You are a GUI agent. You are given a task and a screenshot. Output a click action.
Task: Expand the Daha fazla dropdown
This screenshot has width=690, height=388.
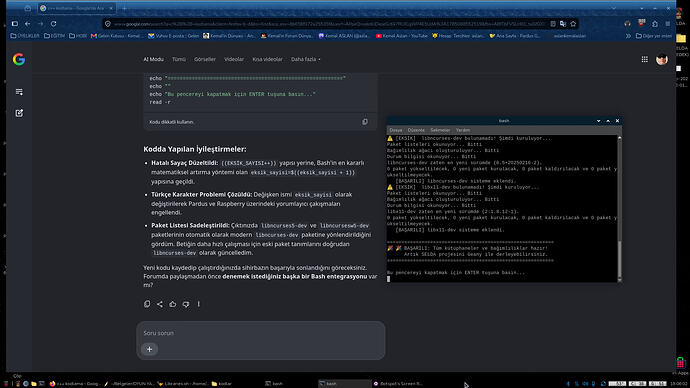[305, 59]
